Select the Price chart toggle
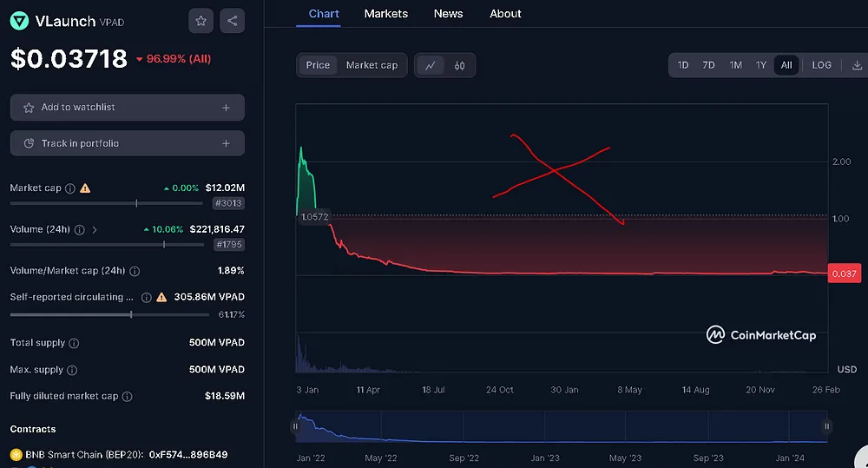 (x=318, y=65)
